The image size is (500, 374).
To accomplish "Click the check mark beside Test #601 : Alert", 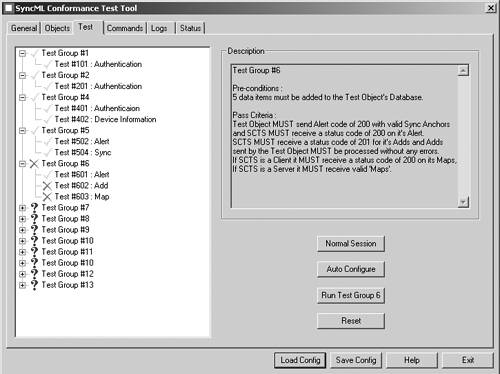I will click(47, 175).
